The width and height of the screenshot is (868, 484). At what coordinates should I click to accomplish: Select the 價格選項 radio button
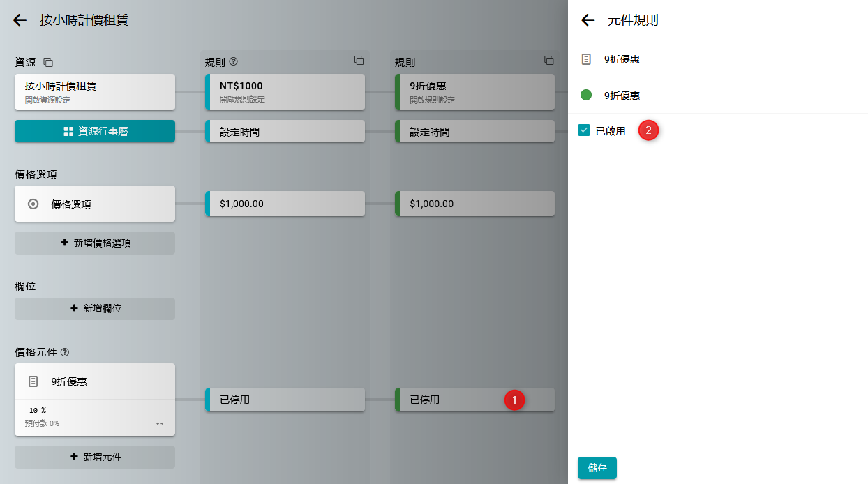click(33, 204)
